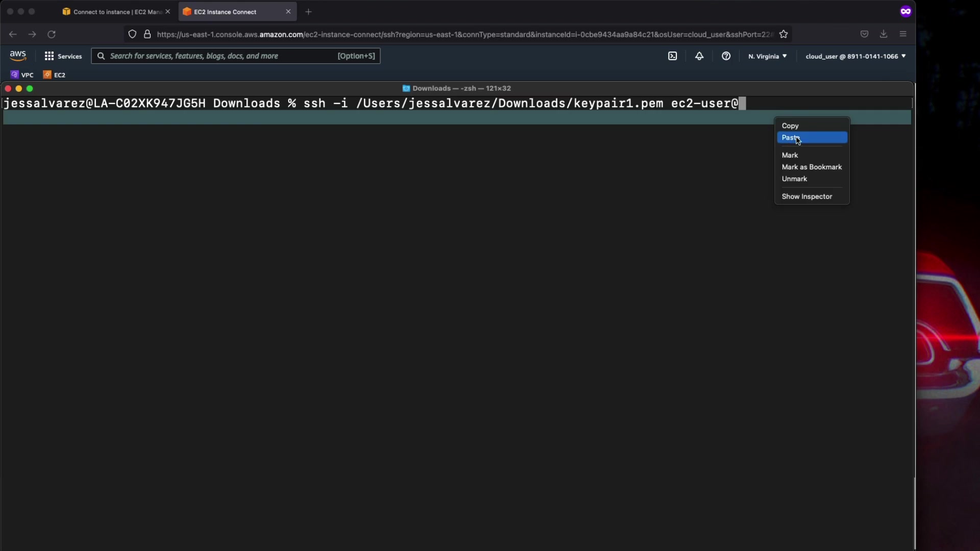Expand the N. Virginia region dropdown

click(767, 56)
